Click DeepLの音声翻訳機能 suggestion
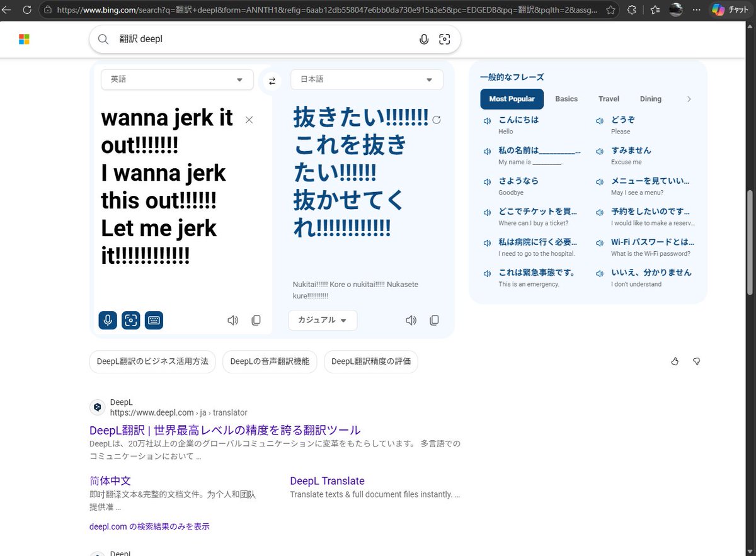The width and height of the screenshot is (756, 556). click(x=270, y=361)
